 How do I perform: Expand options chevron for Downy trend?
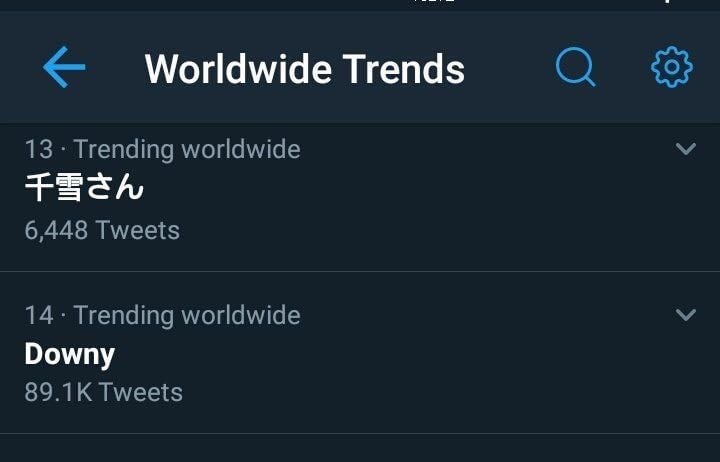click(686, 315)
